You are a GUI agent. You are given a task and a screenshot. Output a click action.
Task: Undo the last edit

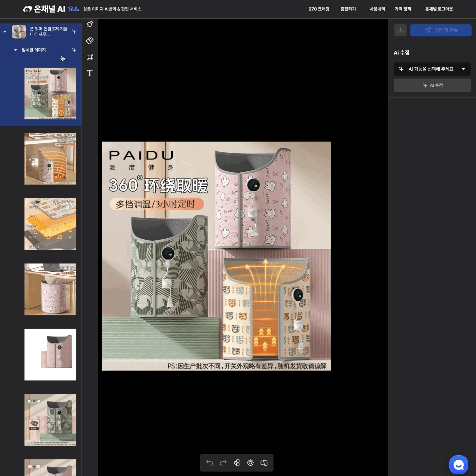tap(209, 463)
